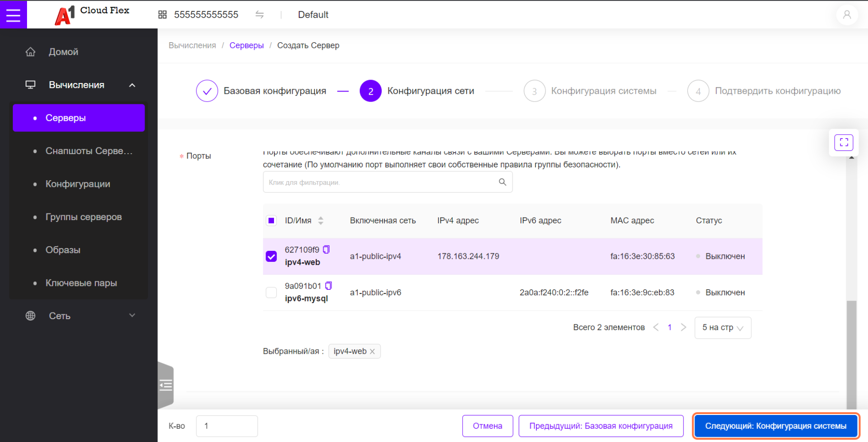Click the Включенная сеть column header

(x=383, y=221)
